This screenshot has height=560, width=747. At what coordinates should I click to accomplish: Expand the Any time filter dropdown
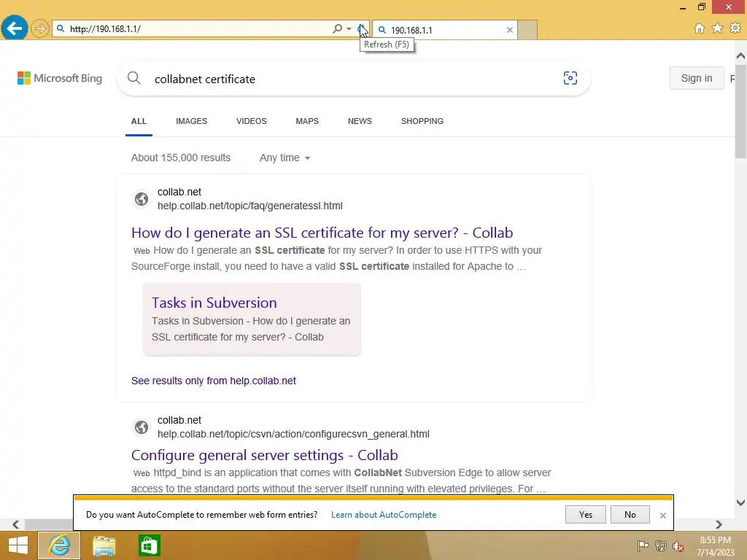click(x=285, y=157)
